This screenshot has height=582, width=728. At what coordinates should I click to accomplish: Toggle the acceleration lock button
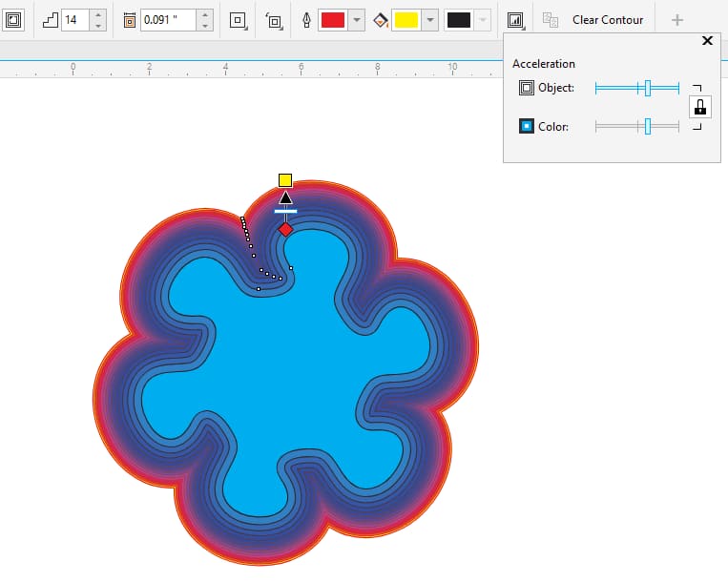click(699, 107)
